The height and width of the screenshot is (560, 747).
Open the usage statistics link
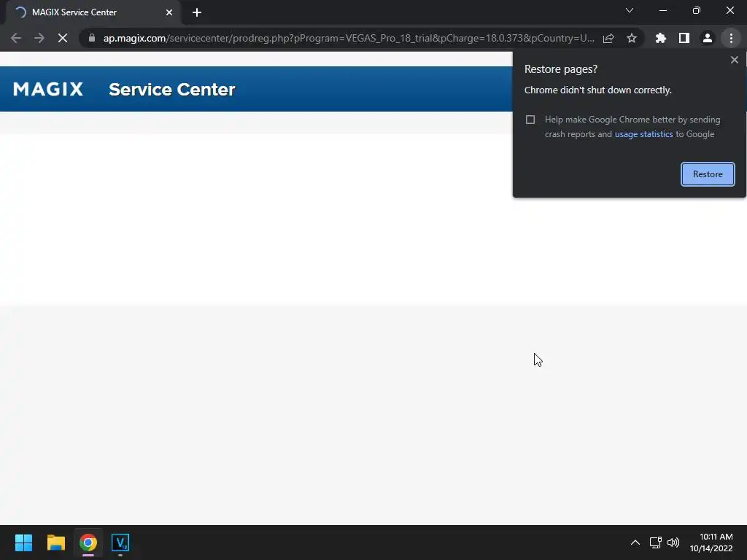[x=643, y=134]
